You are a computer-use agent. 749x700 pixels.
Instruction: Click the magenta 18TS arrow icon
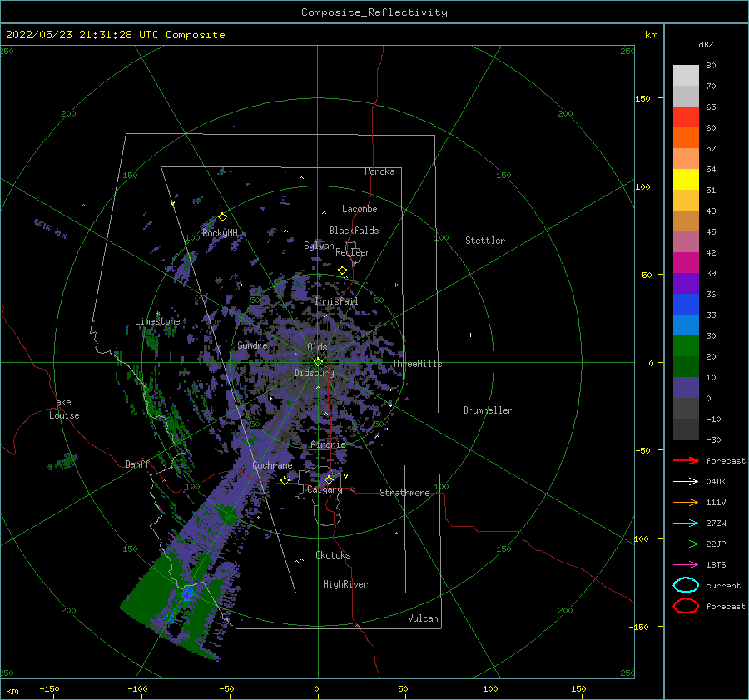(x=686, y=565)
